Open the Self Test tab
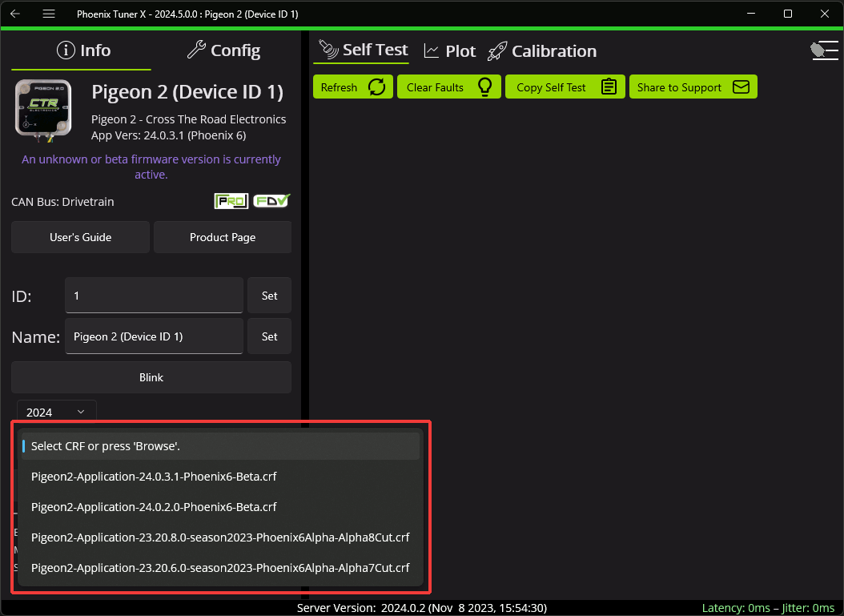844x616 pixels. (x=362, y=50)
